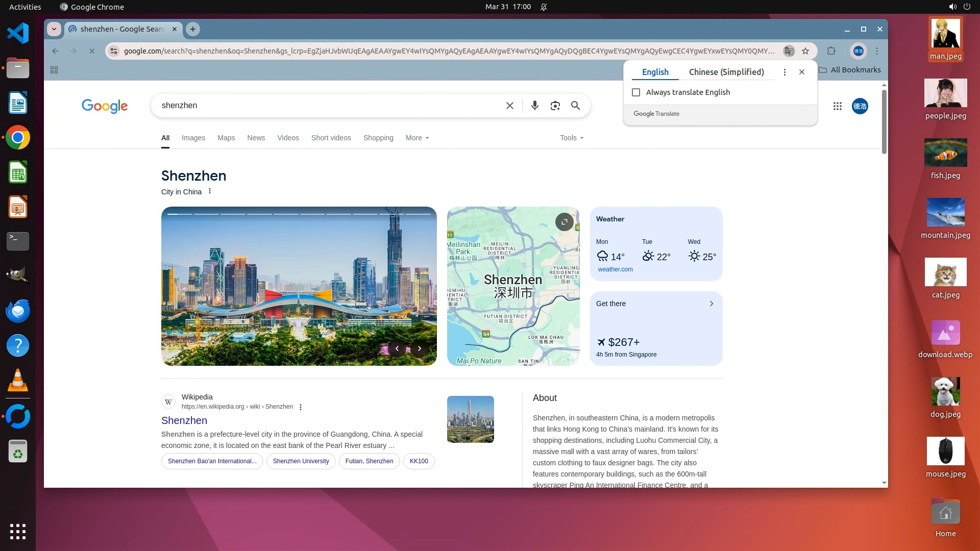Screen dimensions: 980x551
Task: Open the Tools dropdown
Action: pyautogui.click(x=571, y=138)
